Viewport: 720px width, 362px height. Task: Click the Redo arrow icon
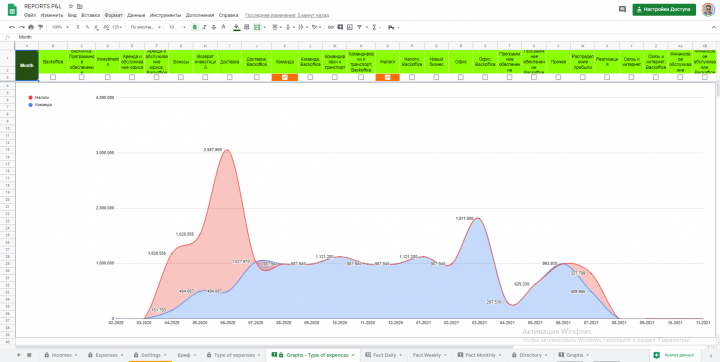[22, 28]
